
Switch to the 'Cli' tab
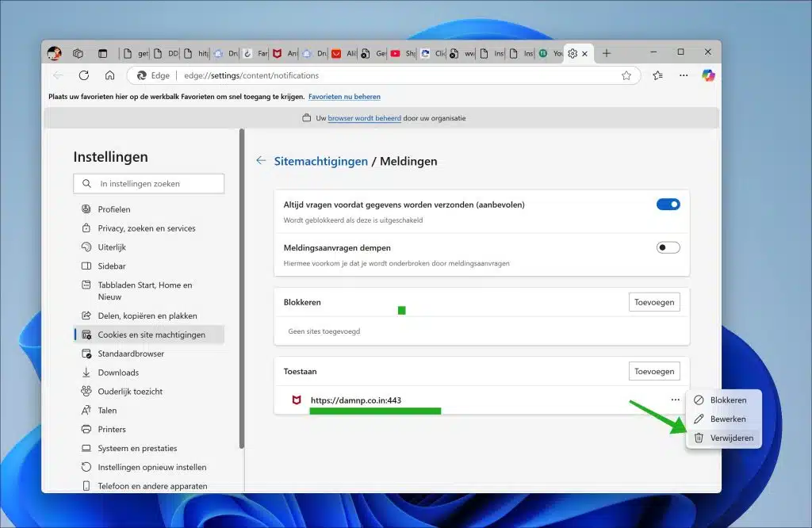pyautogui.click(x=433, y=53)
